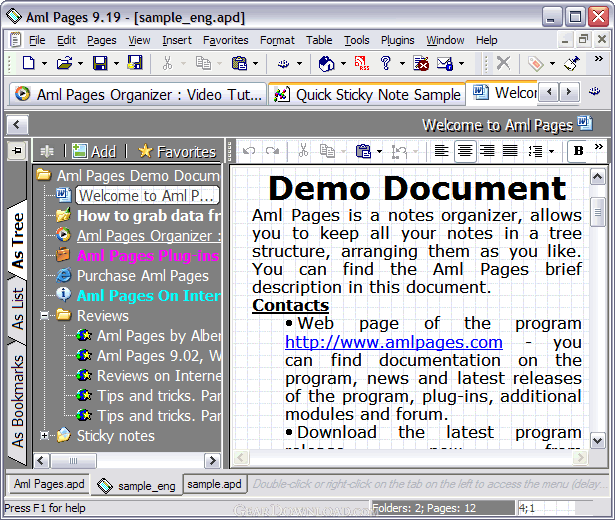Image resolution: width=615 pixels, height=520 pixels.
Task: Collapse the Reviews folder
Action: pyautogui.click(x=44, y=316)
